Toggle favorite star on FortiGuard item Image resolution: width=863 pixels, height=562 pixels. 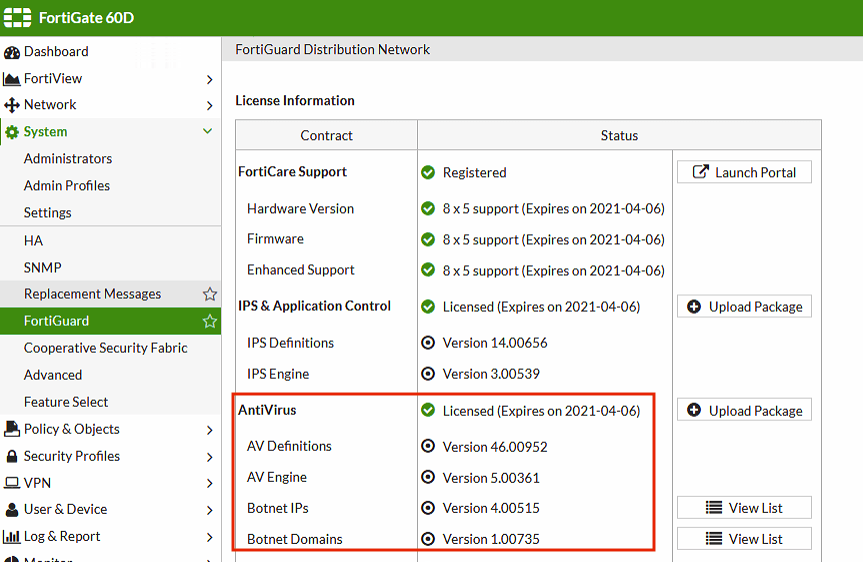click(x=210, y=321)
